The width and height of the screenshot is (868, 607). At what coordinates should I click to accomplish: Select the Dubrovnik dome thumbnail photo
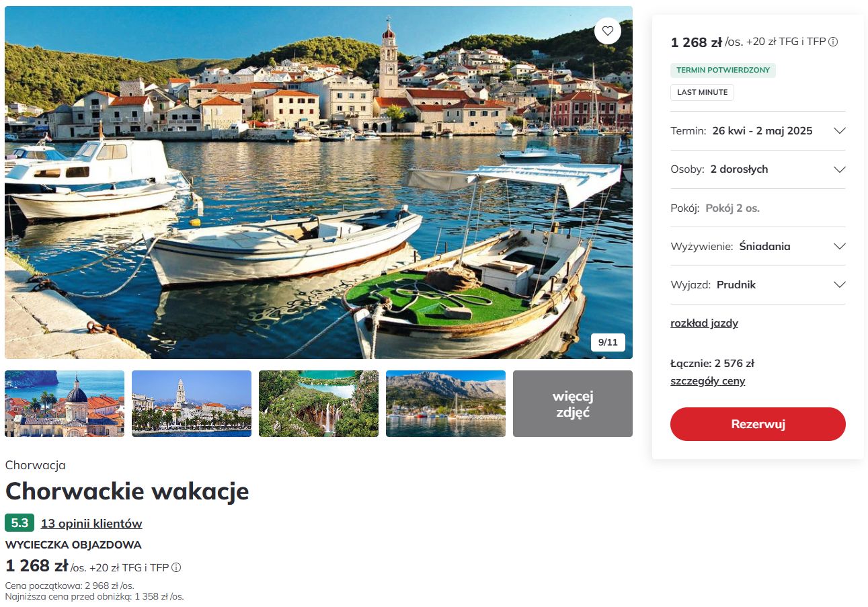pyautogui.click(x=65, y=403)
